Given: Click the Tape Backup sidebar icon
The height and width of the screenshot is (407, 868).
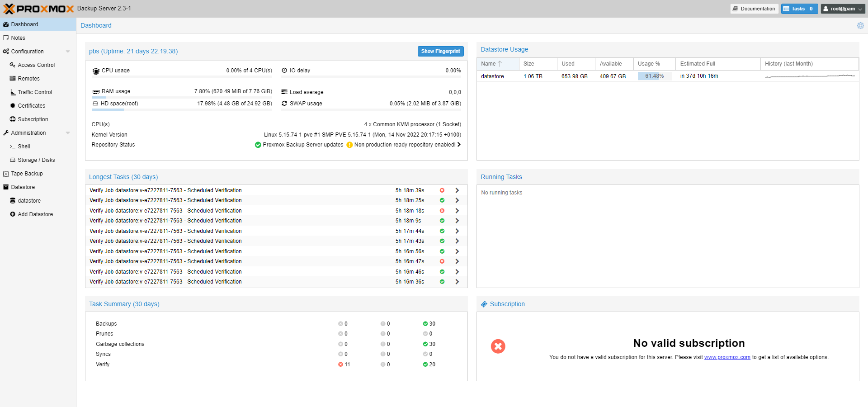Looking at the screenshot, I should (6, 174).
